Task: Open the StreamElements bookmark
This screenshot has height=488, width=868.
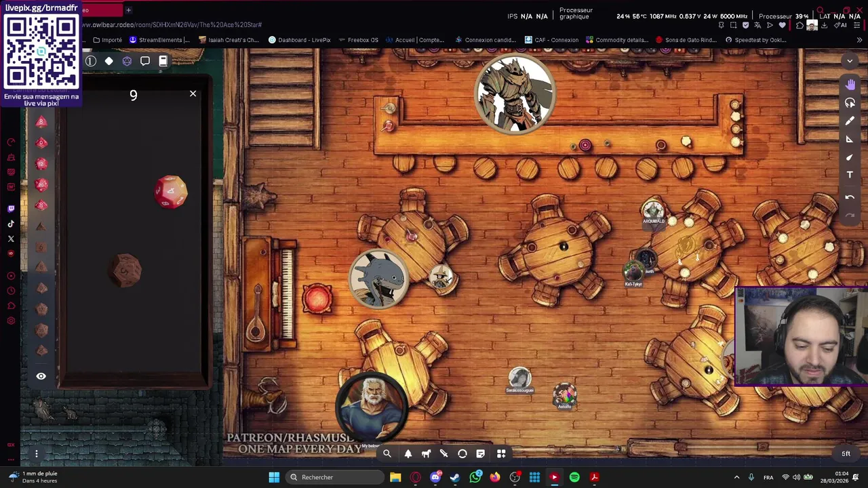Action: [159, 40]
